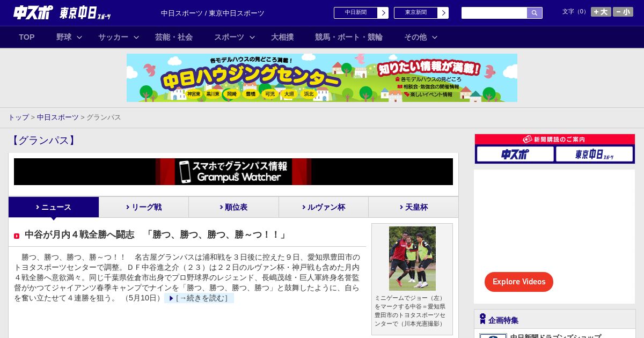
Task: Expand the サッカー navigation menu
Action: click(119, 37)
